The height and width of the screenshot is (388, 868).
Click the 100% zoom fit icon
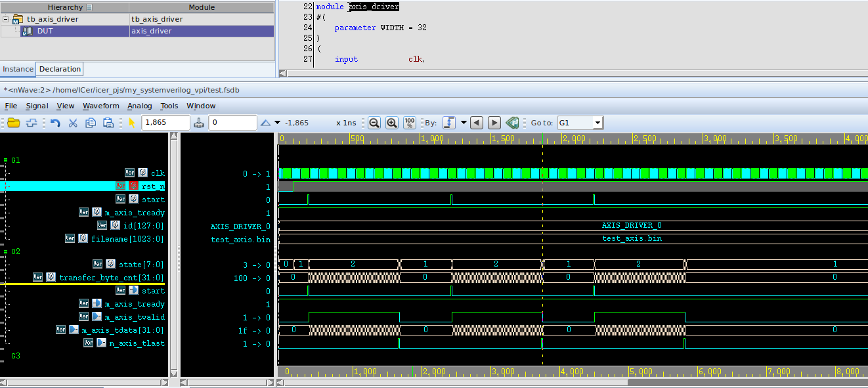pyautogui.click(x=410, y=123)
